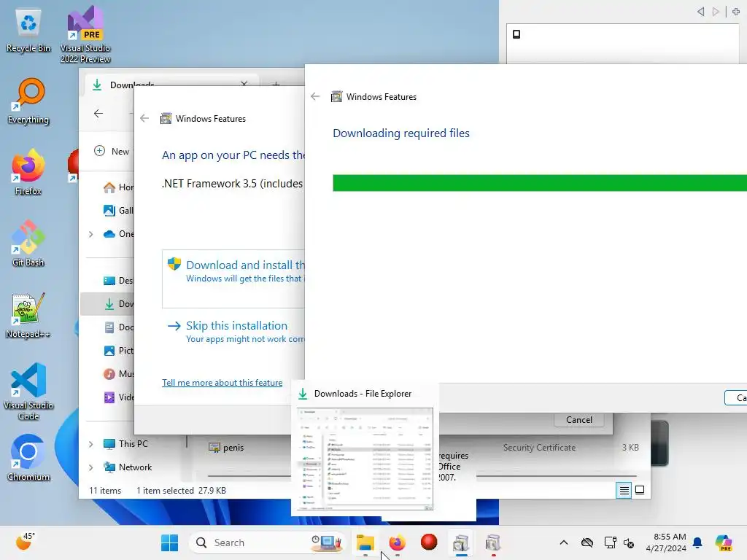Open the weather widget showing 45°
Image resolution: width=747 pixels, height=560 pixels.
(x=25, y=542)
